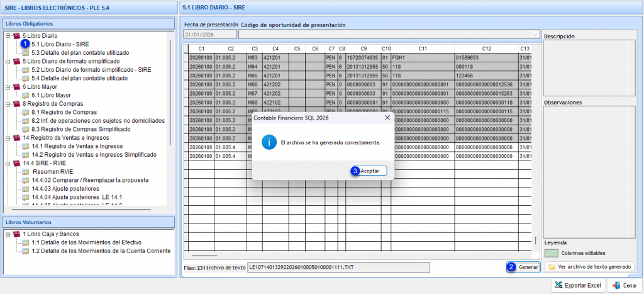Click folder icon of 8.2 Inf. de operaciones no domiciliados
The image size is (644, 294).
[x=25, y=121]
